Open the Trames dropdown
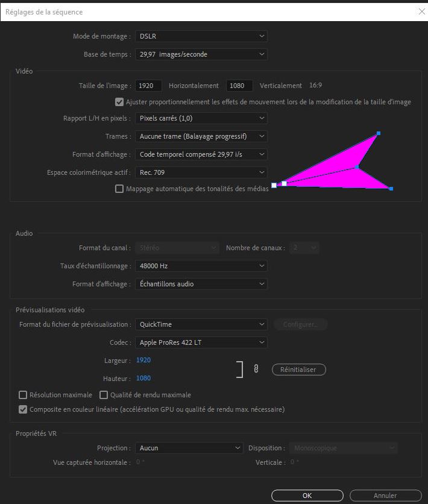This screenshot has height=504, width=428. click(201, 136)
